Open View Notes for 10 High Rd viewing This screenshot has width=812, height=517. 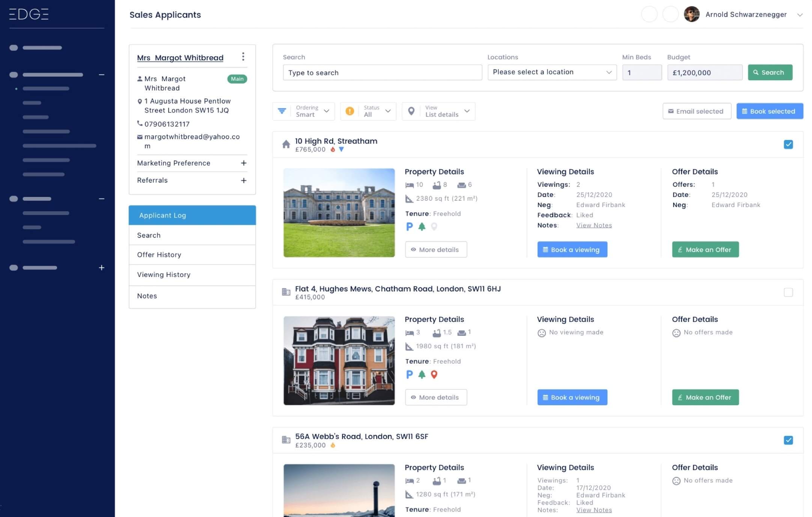(594, 225)
